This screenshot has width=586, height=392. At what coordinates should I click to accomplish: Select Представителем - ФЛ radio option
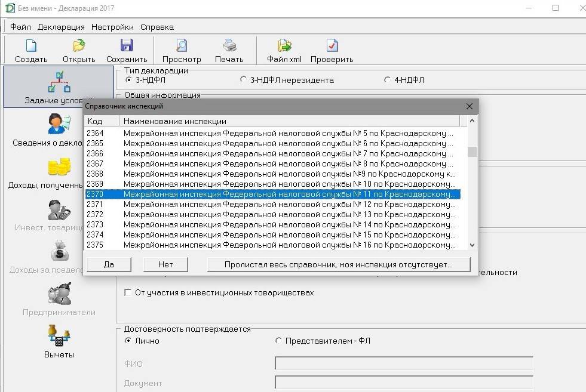(x=278, y=341)
